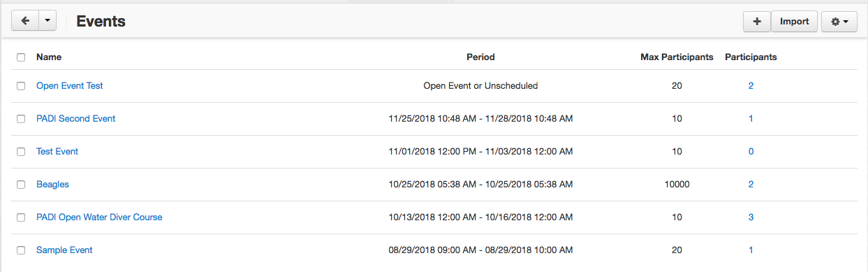Click the plus icon to add event
The height and width of the screenshot is (272, 868).
tap(757, 22)
